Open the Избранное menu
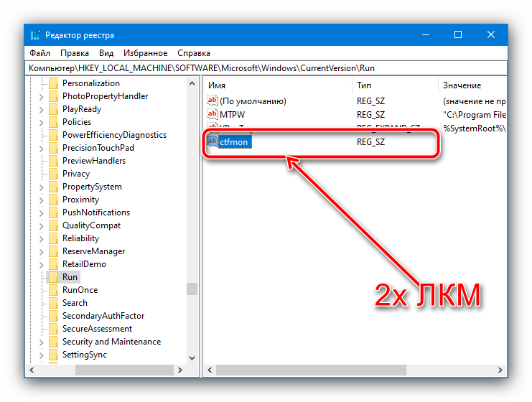The width and height of the screenshot is (532, 402). tap(145, 53)
